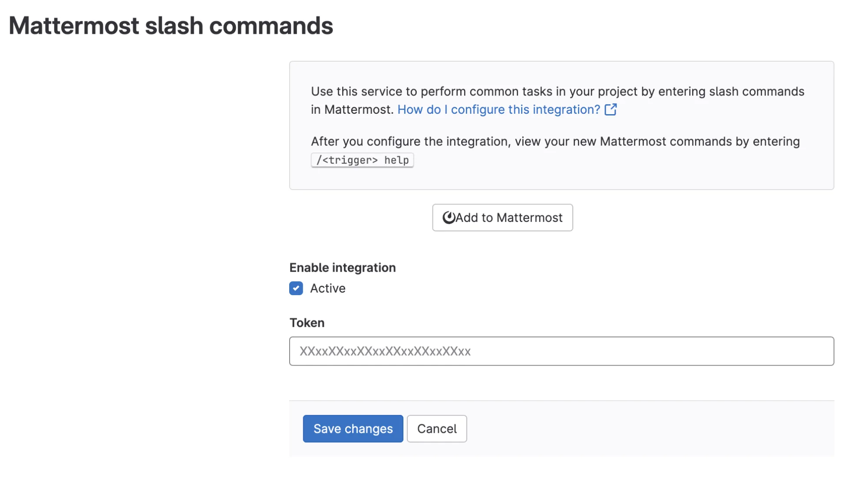Click the Mattermost logo icon in button
The width and height of the screenshot is (868, 494).
coord(449,217)
